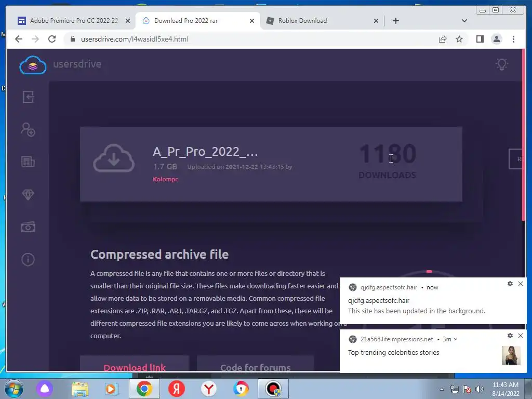Open a new browser tab
The height and width of the screenshot is (399, 532).
[x=395, y=21]
